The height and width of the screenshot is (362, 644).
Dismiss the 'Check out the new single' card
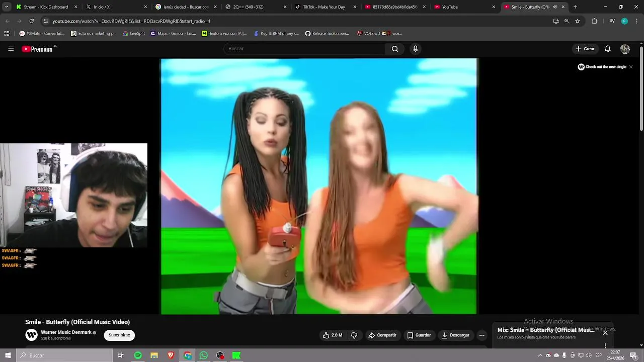click(x=630, y=67)
